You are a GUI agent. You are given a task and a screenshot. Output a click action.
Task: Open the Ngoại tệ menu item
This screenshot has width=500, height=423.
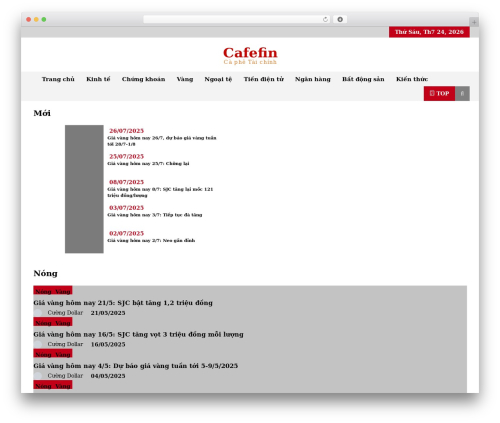(x=218, y=79)
